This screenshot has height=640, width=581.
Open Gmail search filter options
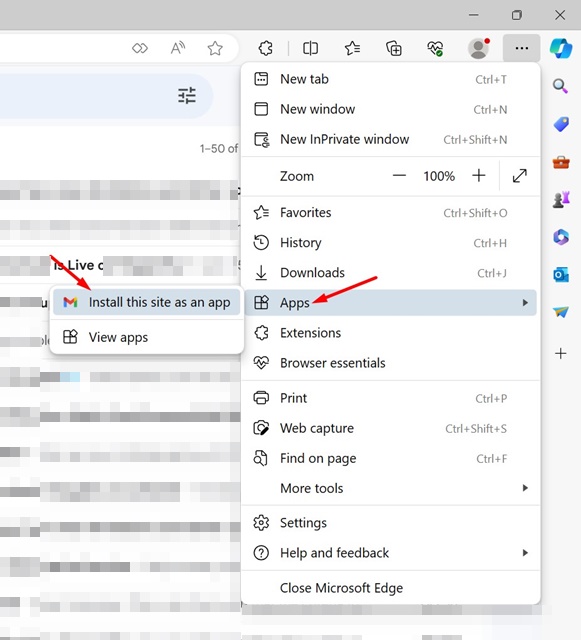(187, 96)
